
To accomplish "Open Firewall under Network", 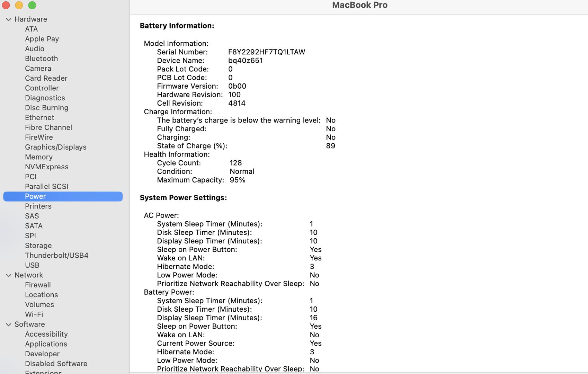I will [x=38, y=285].
